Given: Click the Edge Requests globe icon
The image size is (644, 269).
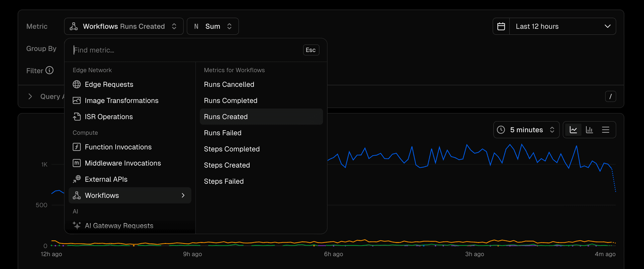Looking at the screenshot, I should point(77,85).
